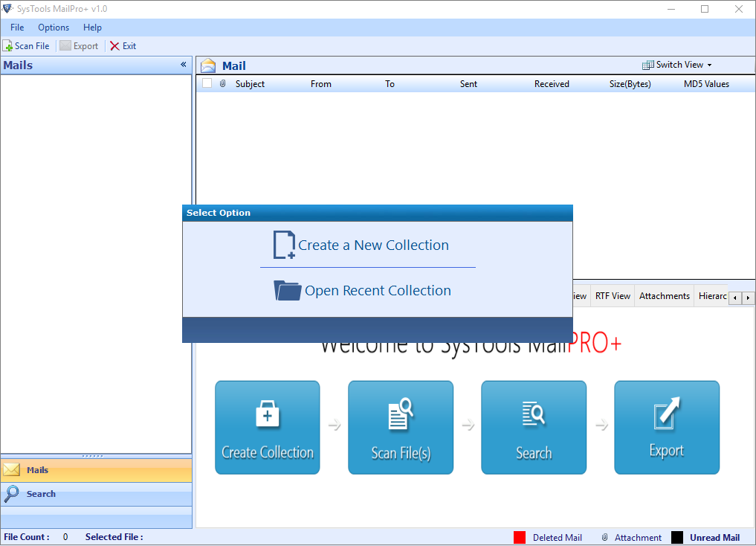Click the black Unread Mail color swatch
Viewport: 756px width, 546px height.
pos(677,537)
